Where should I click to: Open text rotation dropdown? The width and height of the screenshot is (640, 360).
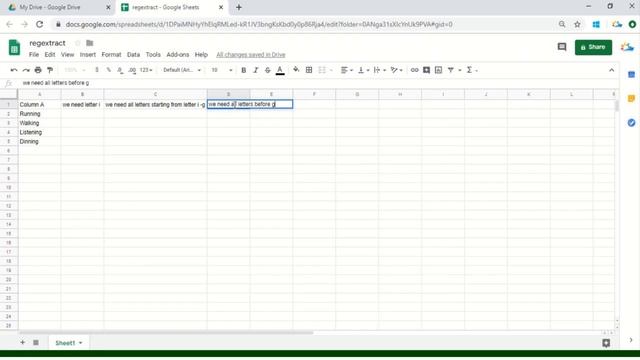[396, 70]
